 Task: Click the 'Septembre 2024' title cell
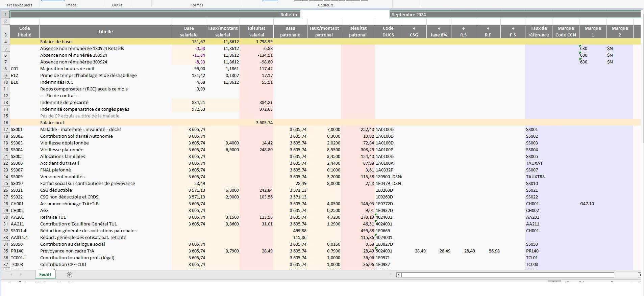[x=408, y=15]
